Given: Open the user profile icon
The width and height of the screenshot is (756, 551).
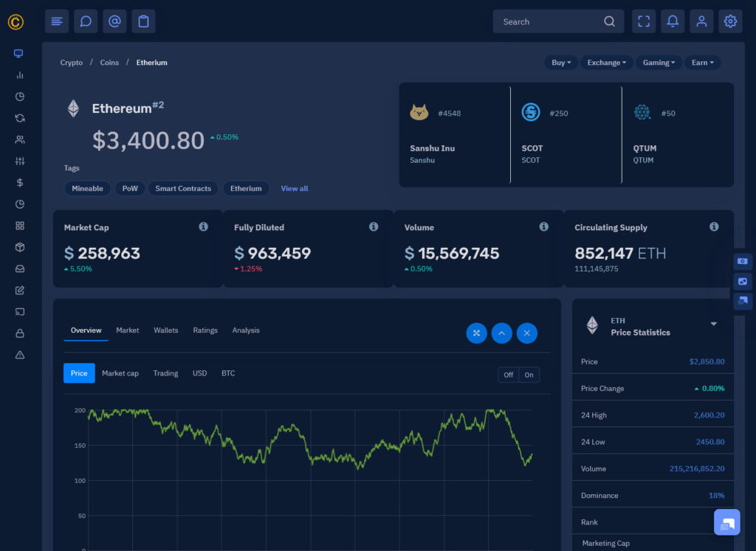Looking at the screenshot, I should (701, 21).
